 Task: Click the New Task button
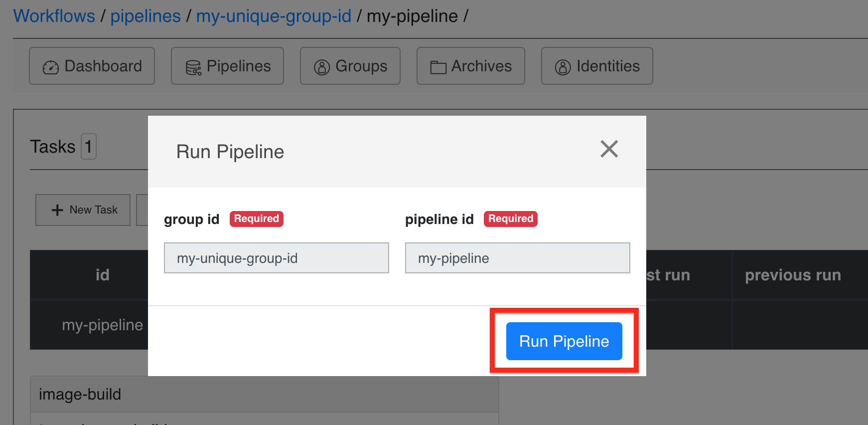click(x=83, y=210)
